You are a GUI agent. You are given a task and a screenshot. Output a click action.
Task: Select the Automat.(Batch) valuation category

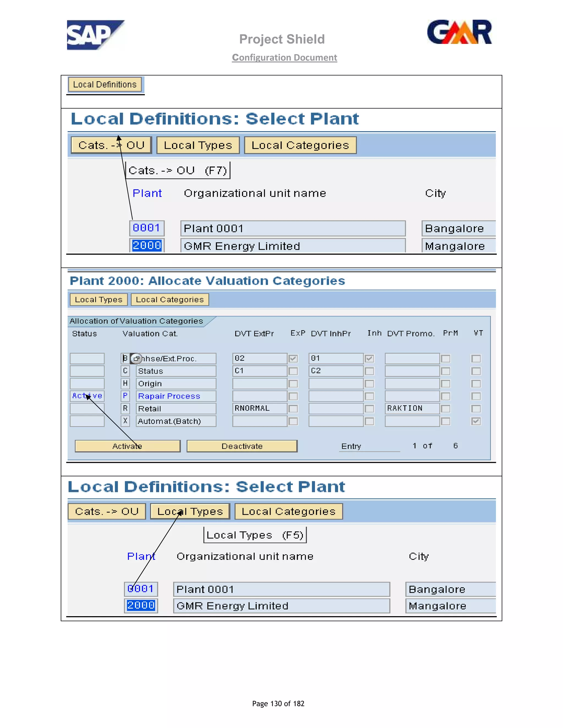[x=176, y=421]
